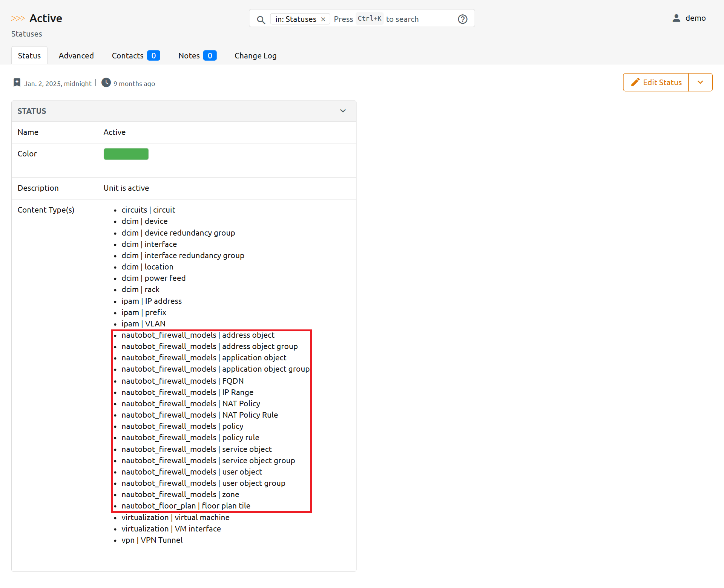The height and width of the screenshot is (588, 724).
Task: Remove the Statuses search filter
Action: pos(323,19)
